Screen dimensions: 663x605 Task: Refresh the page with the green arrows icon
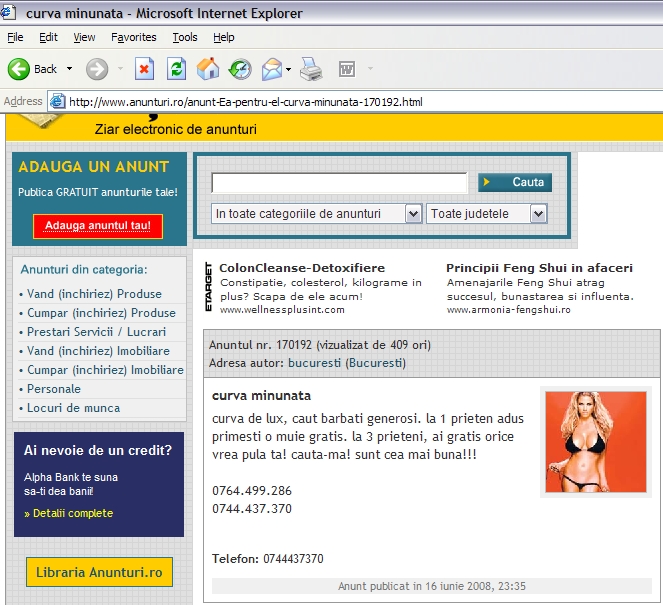[176, 69]
